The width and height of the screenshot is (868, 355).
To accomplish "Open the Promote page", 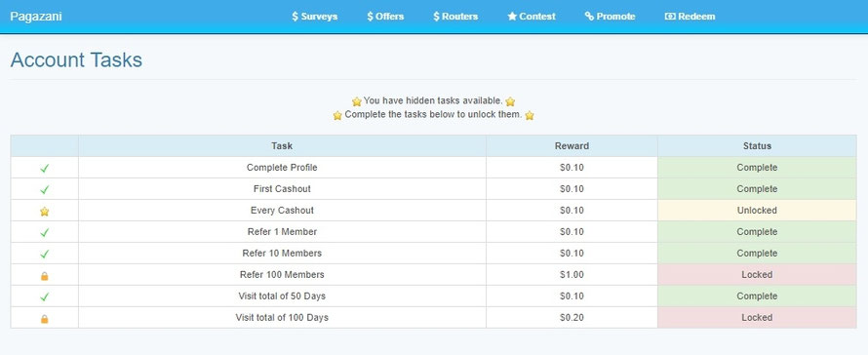I will click(x=610, y=17).
